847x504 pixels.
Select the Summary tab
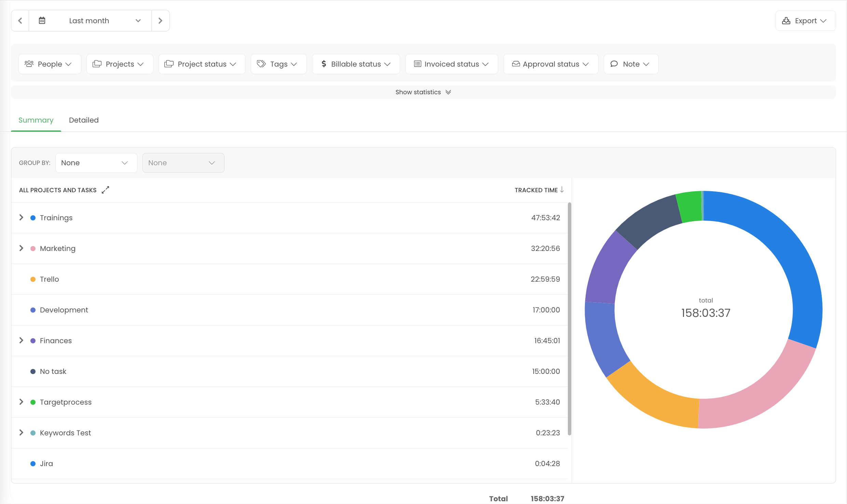[x=36, y=120]
